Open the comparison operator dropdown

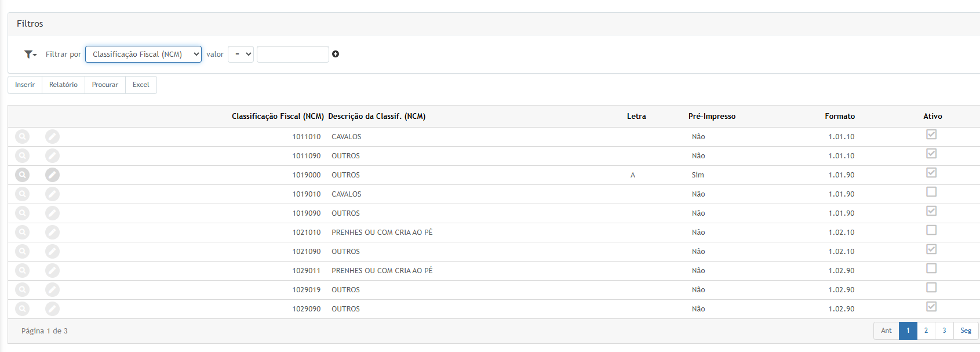(241, 54)
